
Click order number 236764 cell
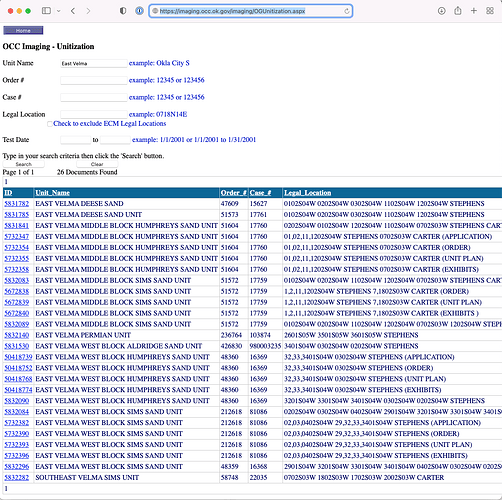pyautogui.click(x=234, y=335)
